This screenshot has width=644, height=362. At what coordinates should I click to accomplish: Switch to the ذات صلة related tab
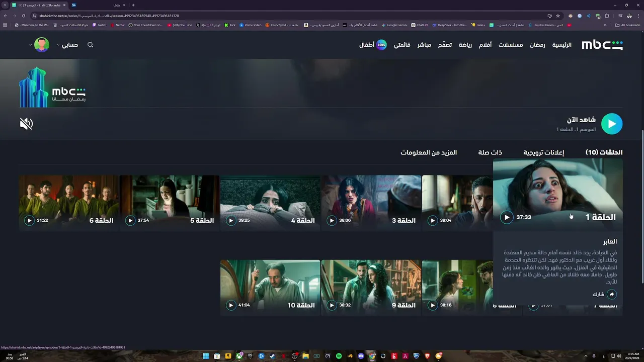pos(490,152)
